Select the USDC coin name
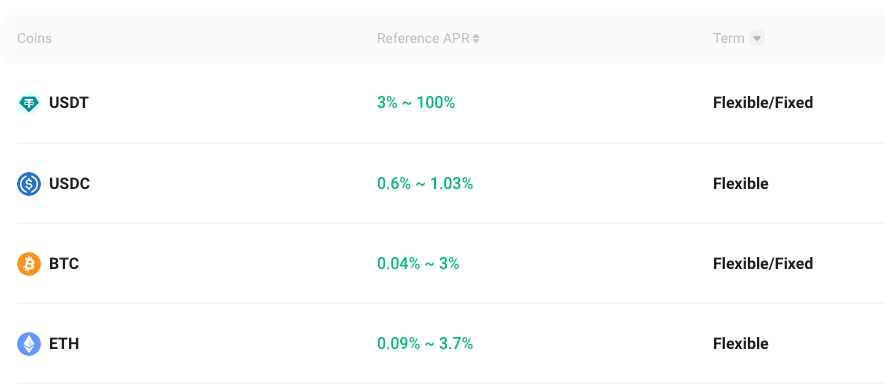Image resolution: width=885 pixels, height=389 pixels. pyautogui.click(x=69, y=184)
